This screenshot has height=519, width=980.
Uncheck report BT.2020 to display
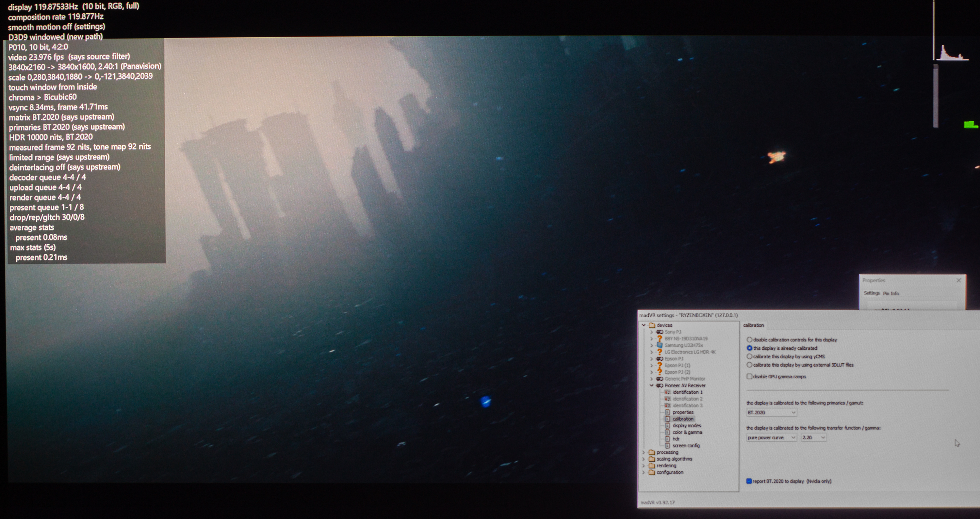pos(749,481)
